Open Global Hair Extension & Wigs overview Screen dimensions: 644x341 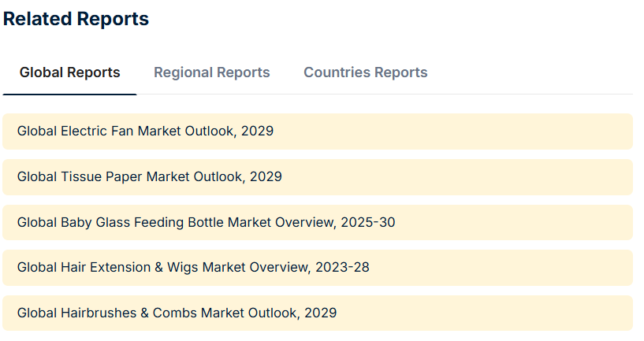193,268
